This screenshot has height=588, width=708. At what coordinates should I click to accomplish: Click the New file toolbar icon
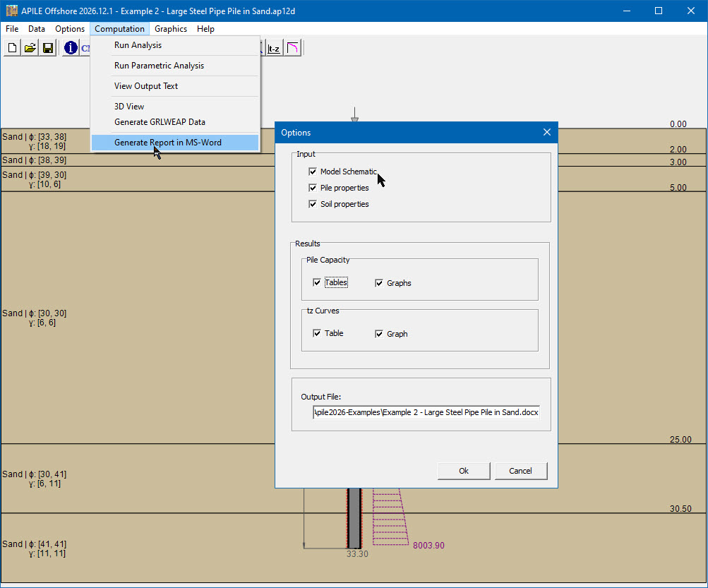12,47
